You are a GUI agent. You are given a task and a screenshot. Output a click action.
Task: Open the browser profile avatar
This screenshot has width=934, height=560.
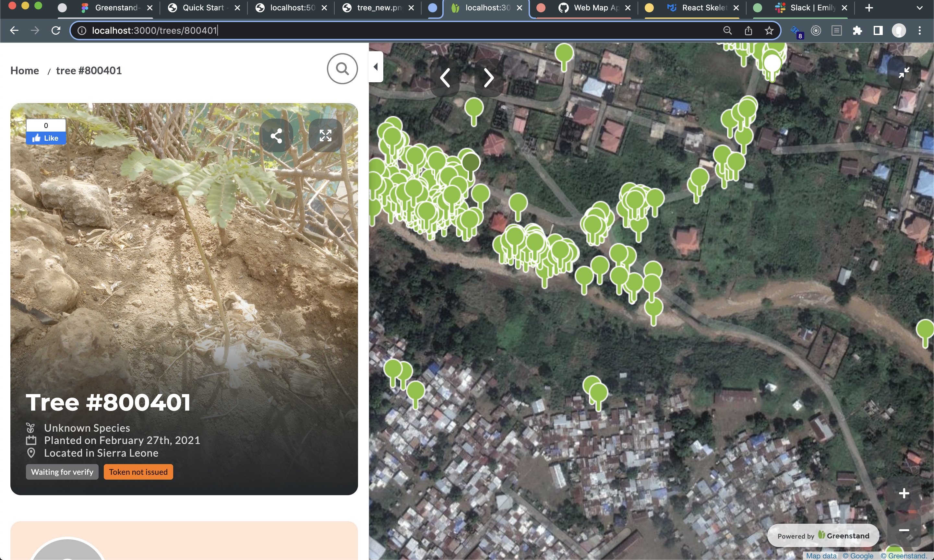tap(899, 30)
